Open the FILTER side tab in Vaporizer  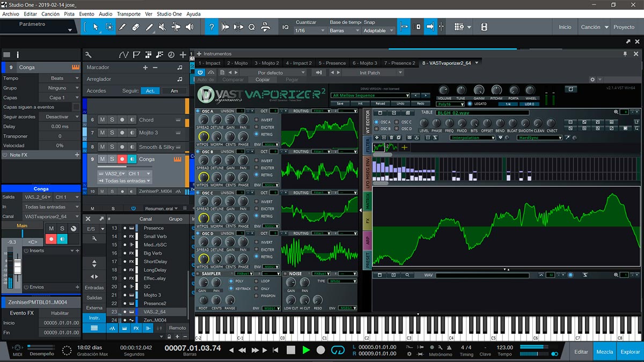368,144
